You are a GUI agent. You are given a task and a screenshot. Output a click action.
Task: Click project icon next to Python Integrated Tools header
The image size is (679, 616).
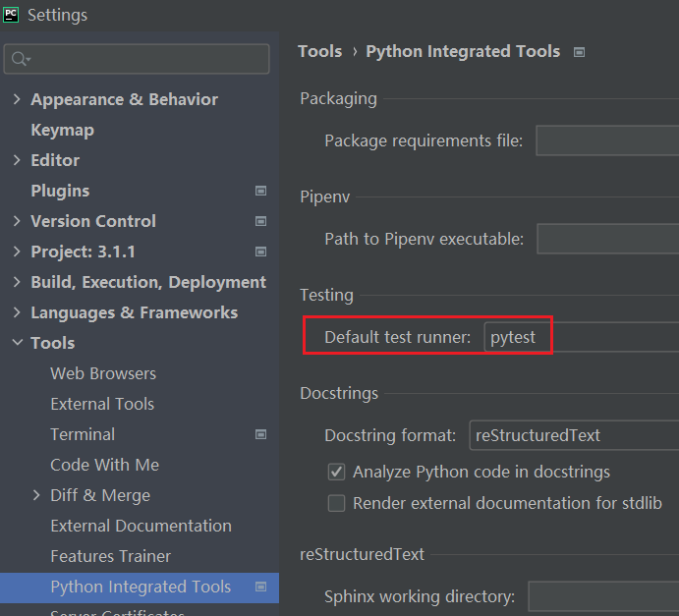[x=579, y=52]
